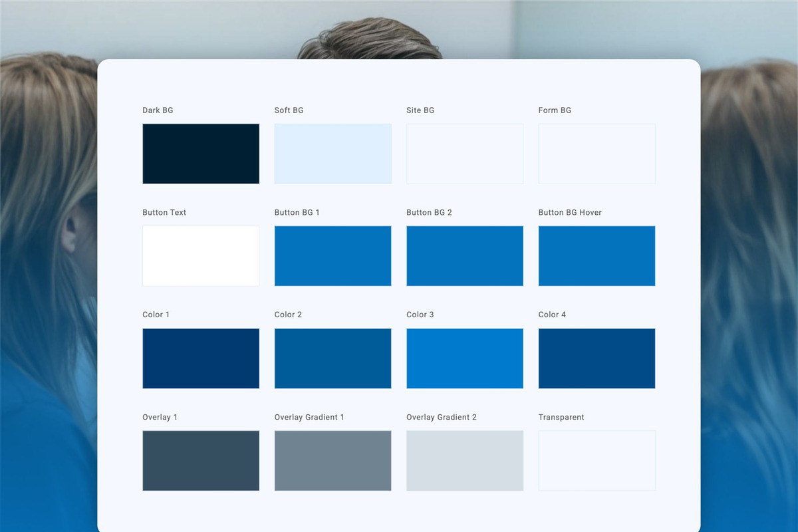Click the "Button BG 1" label
The width and height of the screenshot is (798, 532).
(297, 213)
